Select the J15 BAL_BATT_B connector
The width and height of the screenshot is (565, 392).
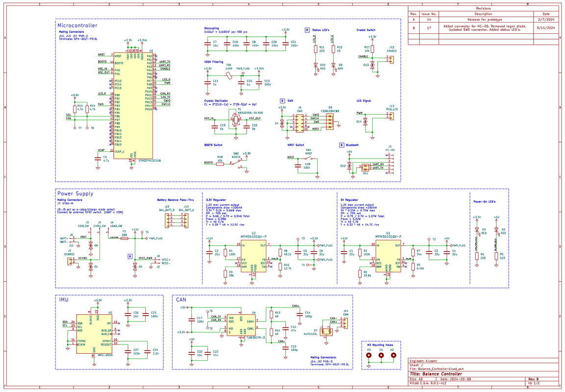[167, 220]
